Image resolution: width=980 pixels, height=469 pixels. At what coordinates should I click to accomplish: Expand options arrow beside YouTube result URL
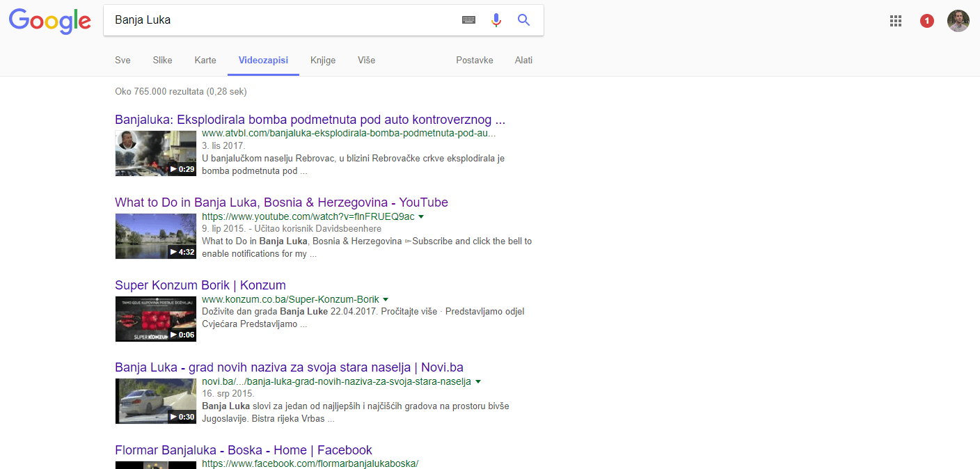(x=421, y=217)
